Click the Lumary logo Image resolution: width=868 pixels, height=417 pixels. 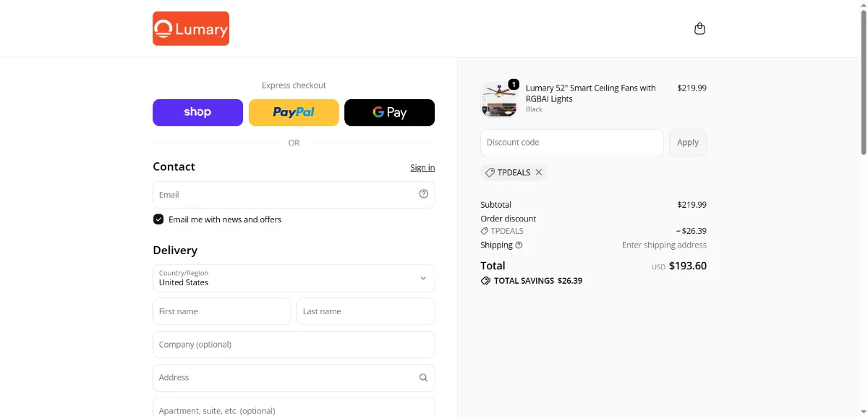click(x=191, y=29)
